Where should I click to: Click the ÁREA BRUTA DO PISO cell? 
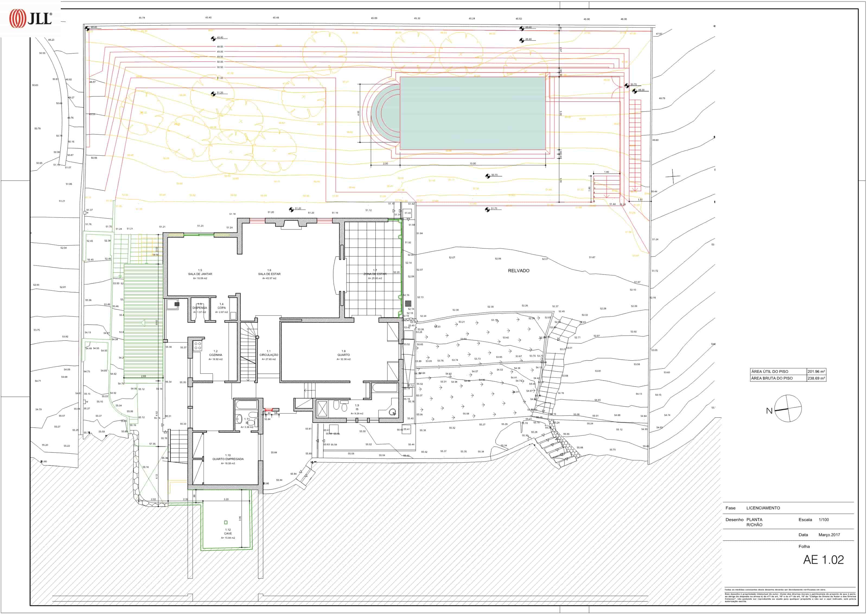[x=778, y=378]
